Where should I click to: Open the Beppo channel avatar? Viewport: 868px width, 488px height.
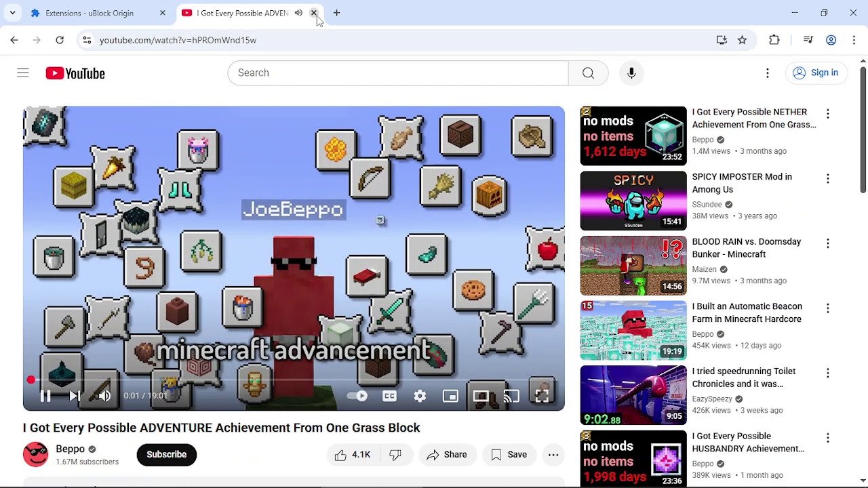36,455
